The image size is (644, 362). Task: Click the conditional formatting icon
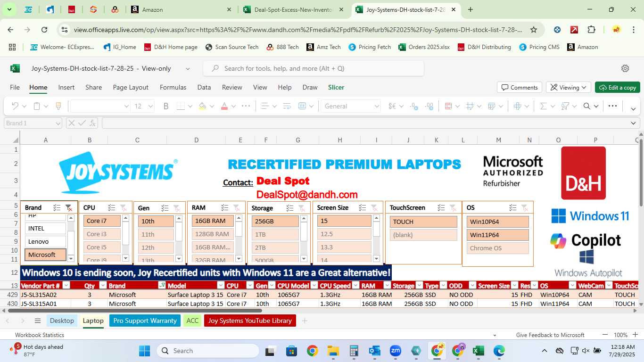point(448,106)
